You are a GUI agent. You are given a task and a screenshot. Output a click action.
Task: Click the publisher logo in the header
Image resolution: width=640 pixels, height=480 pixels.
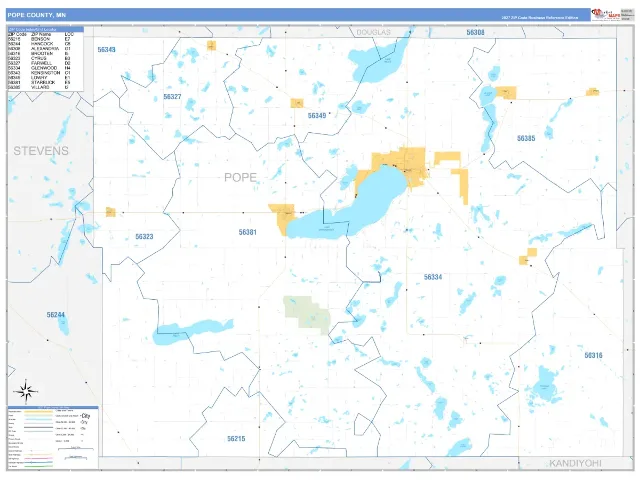point(606,15)
